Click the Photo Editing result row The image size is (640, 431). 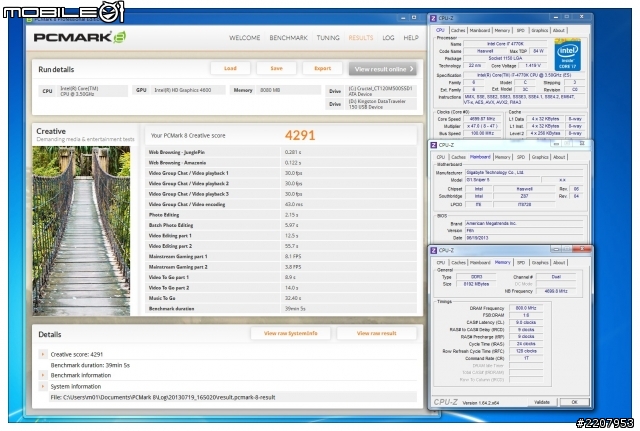(x=281, y=215)
